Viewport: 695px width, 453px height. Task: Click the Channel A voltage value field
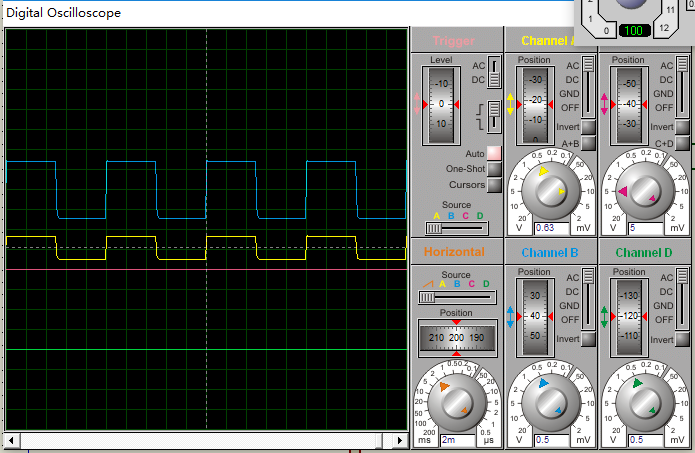553,228
